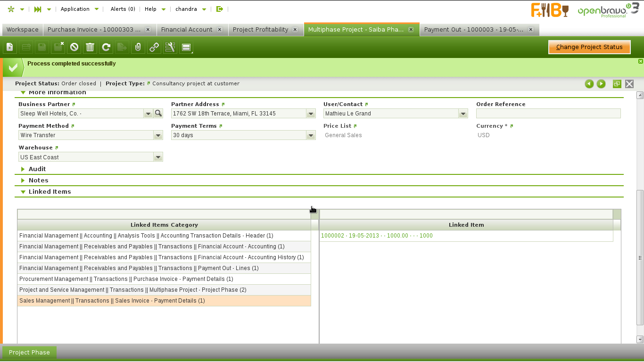Open linked item 1000002 link
Image resolution: width=644 pixels, height=362 pixels.
[377, 236]
